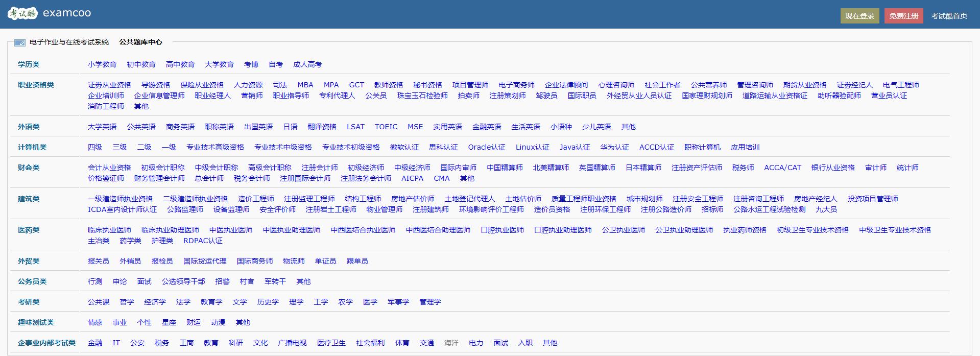Open 军事学 link

coord(398,302)
